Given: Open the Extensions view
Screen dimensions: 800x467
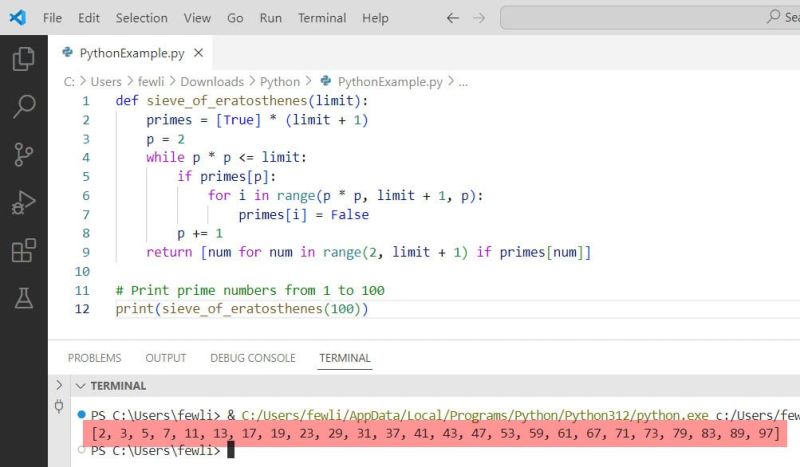Looking at the screenshot, I should (x=23, y=250).
